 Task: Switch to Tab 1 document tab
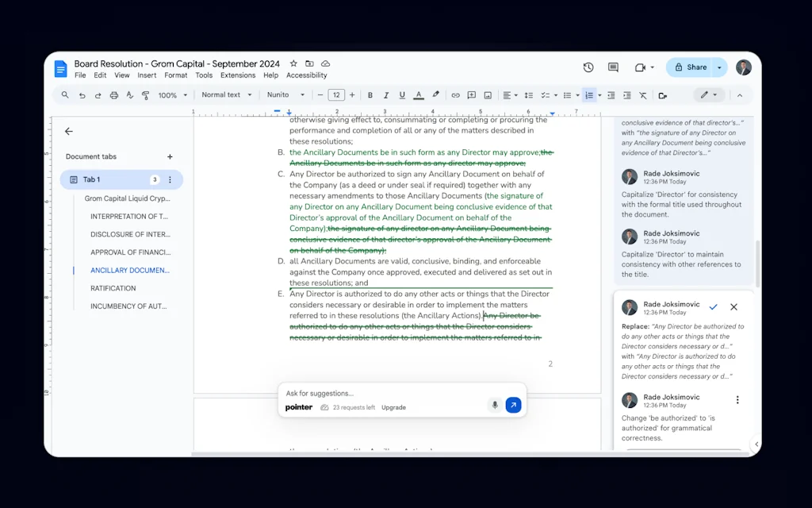click(95, 179)
